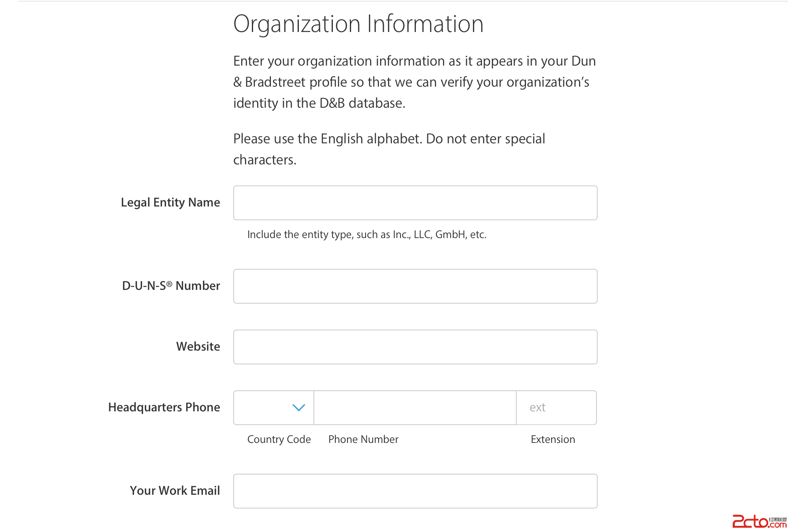Click the Headquarters Phone label
Screen dimensions: 788x532
click(164, 407)
